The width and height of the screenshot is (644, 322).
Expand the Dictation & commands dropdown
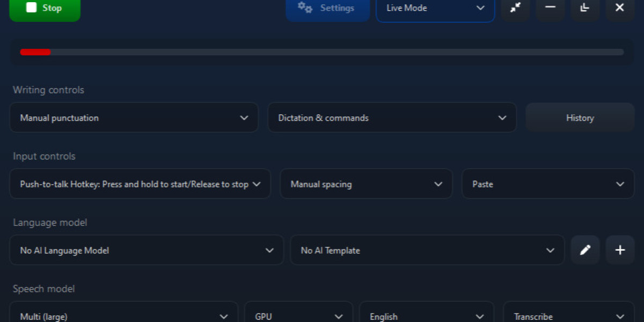(x=392, y=118)
